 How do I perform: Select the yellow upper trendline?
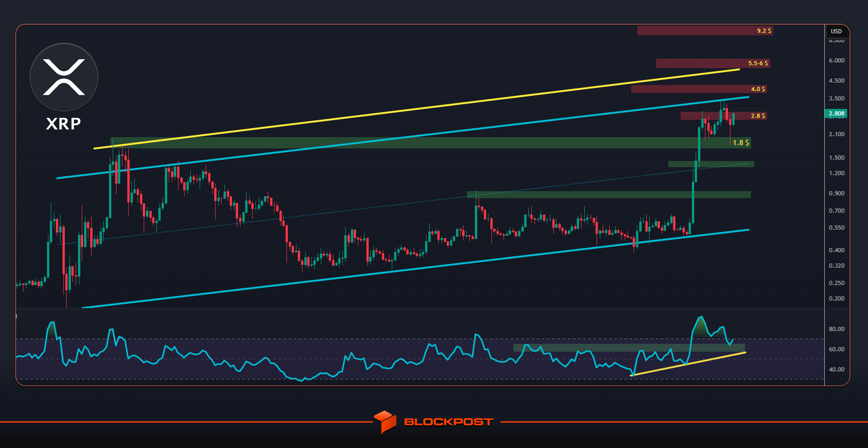pyautogui.click(x=416, y=109)
